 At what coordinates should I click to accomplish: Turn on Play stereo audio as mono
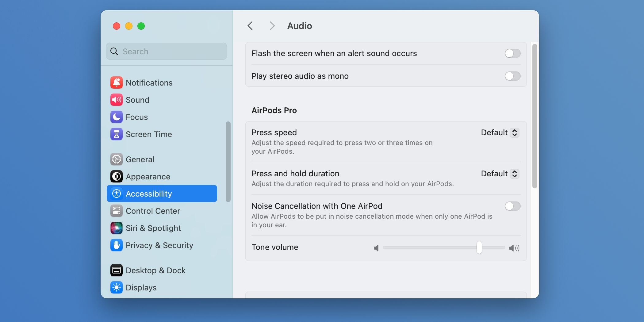512,76
